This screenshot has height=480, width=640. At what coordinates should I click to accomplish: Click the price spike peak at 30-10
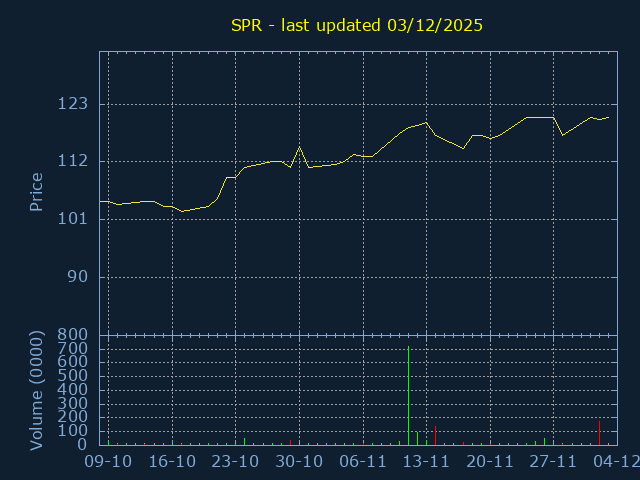300,147
